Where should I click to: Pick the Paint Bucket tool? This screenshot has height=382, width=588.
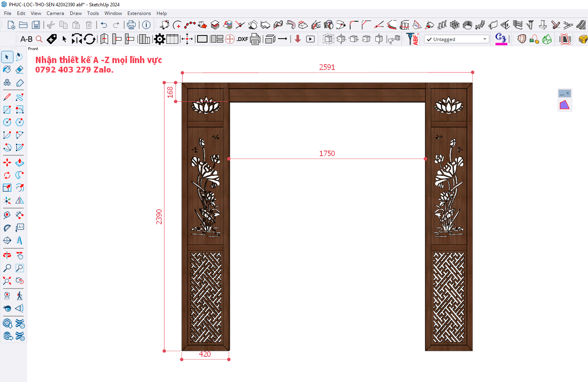coord(7,70)
